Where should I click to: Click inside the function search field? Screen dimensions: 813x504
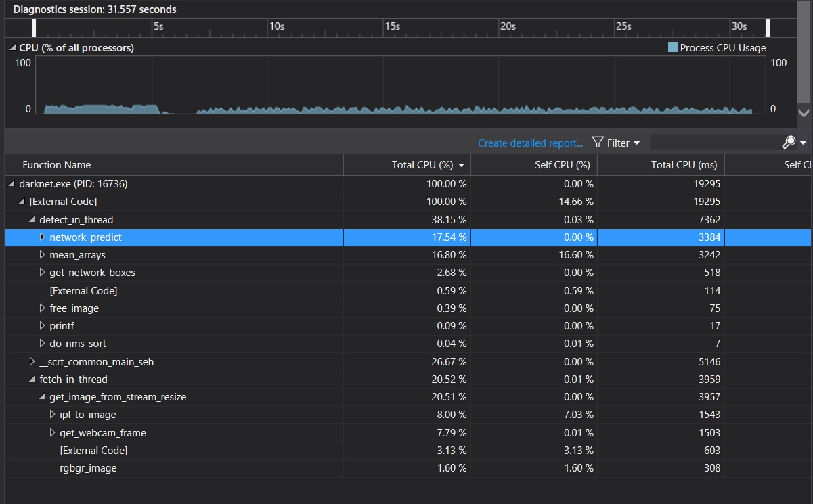pos(715,143)
